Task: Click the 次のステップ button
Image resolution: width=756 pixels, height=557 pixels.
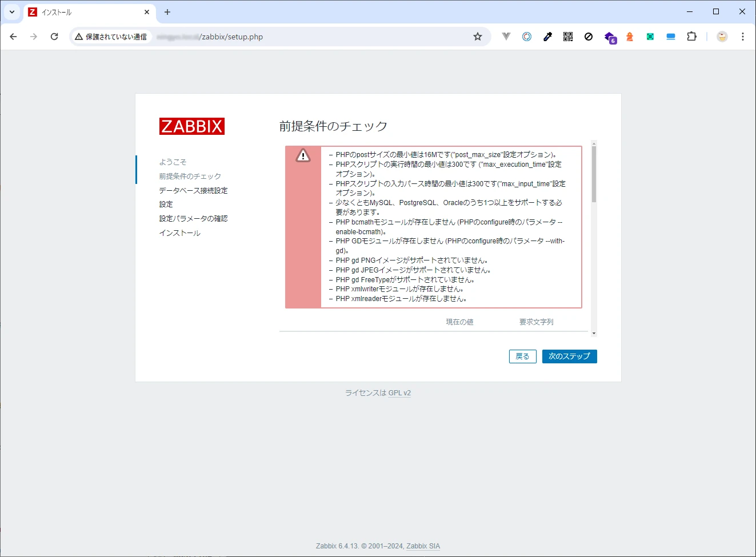Action: pos(569,356)
